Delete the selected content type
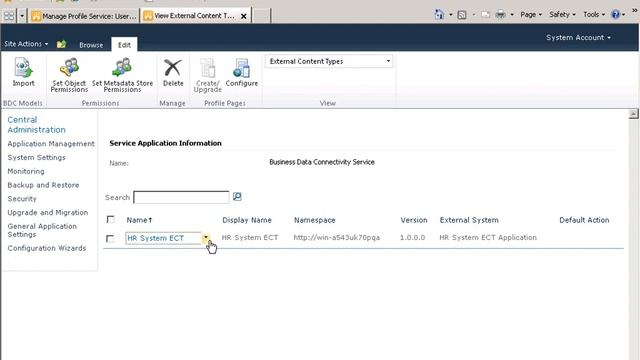Viewport: 640px width, 360px height. point(173,72)
